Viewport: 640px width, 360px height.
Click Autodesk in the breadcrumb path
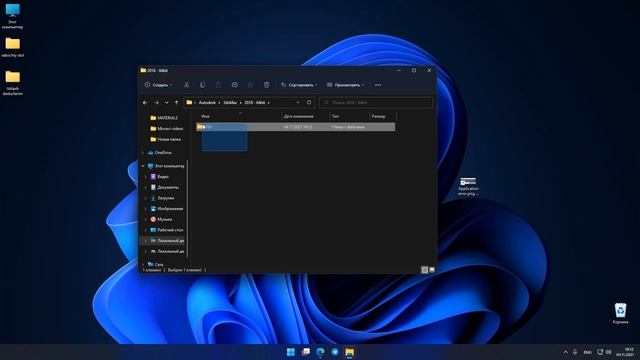pyautogui.click(x=207, y=102)
